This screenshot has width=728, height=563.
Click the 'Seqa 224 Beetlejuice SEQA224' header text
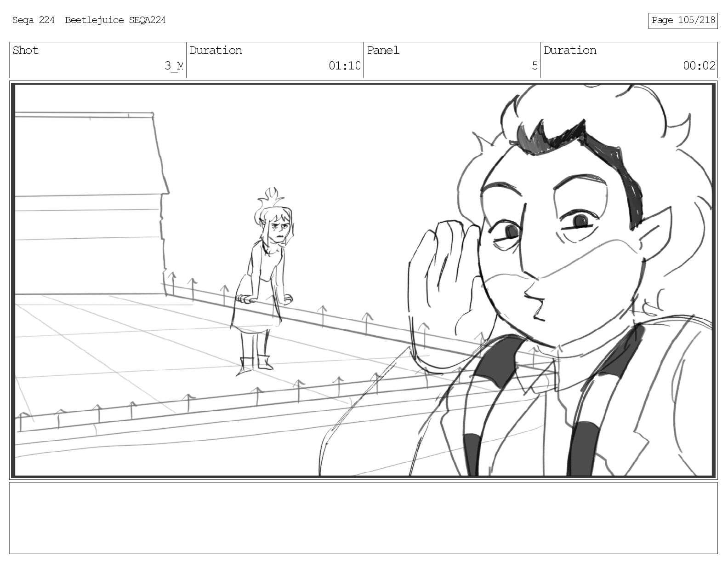point(89,20)
